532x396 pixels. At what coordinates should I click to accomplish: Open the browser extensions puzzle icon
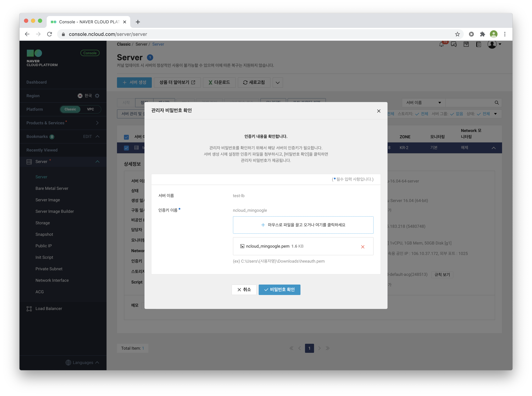482,34
